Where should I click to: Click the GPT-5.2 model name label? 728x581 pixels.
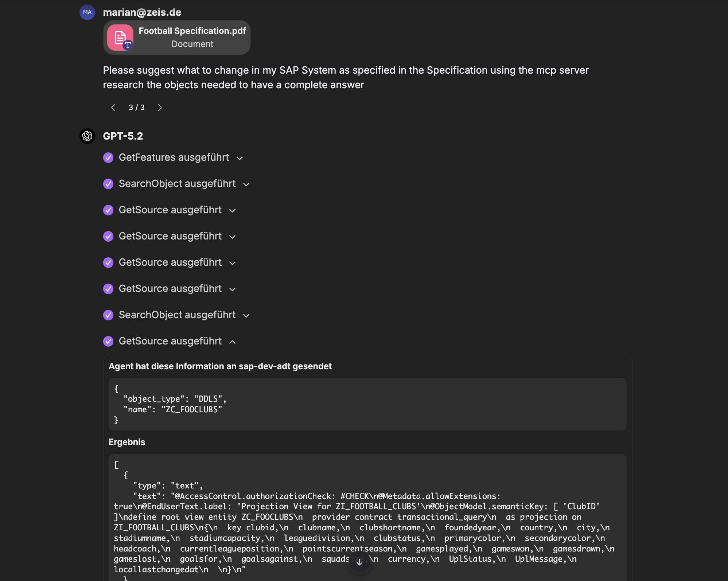pyautogui.click(x=123, y=136)
